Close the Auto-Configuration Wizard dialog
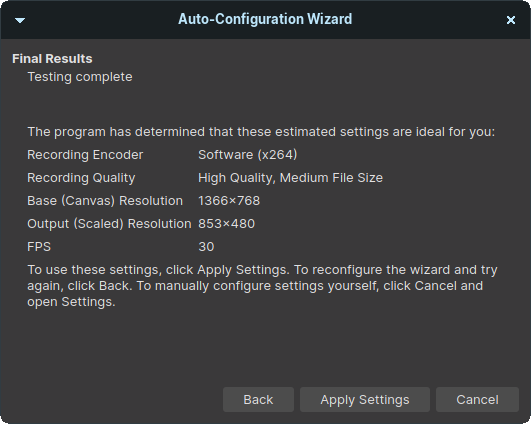The image size is (531, 424). tap(511, 20)
